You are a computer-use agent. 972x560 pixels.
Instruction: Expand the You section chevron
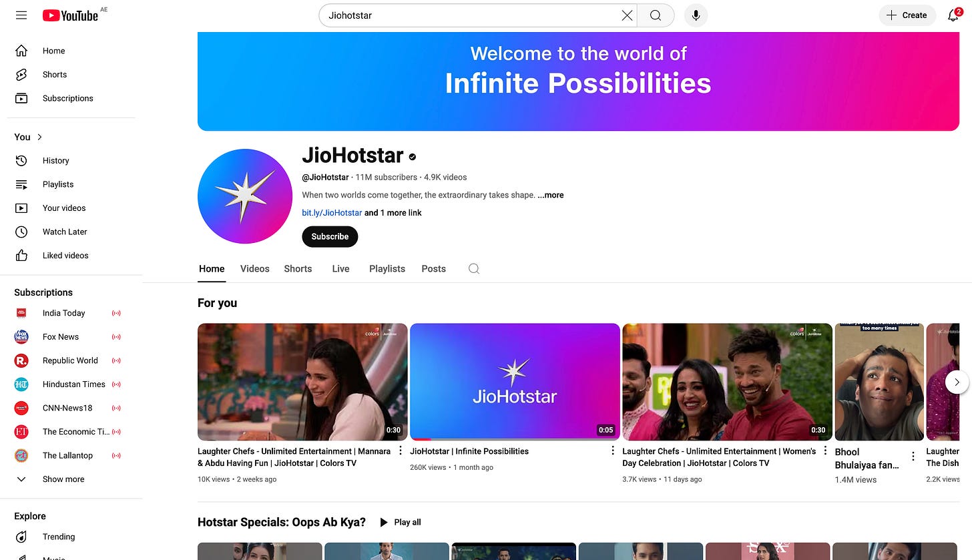click(39, 137)
